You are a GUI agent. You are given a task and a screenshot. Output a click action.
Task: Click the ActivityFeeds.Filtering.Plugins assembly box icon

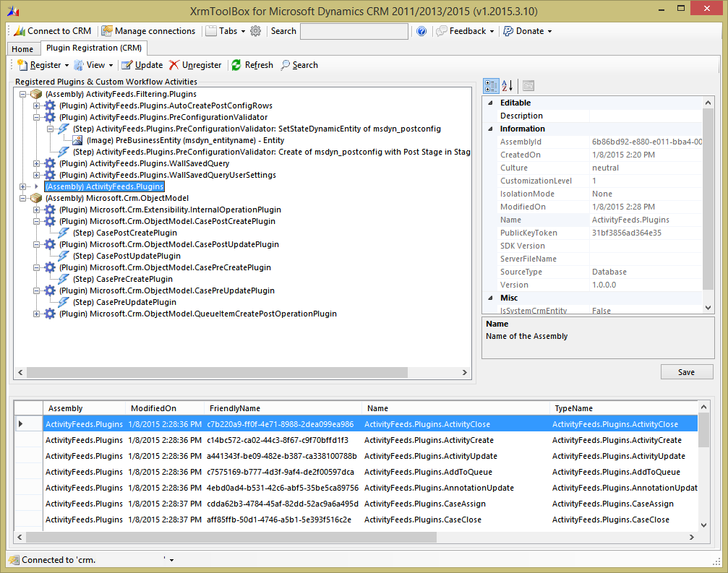pyautogui.click(x=35, y=94)
